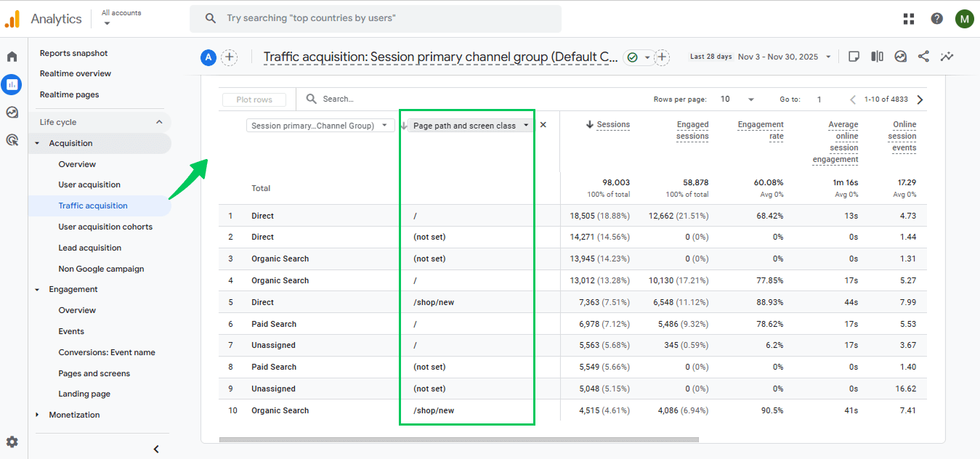Open the User acquisition report
This screenshot has height=459, width=980.
click(89, 184)
